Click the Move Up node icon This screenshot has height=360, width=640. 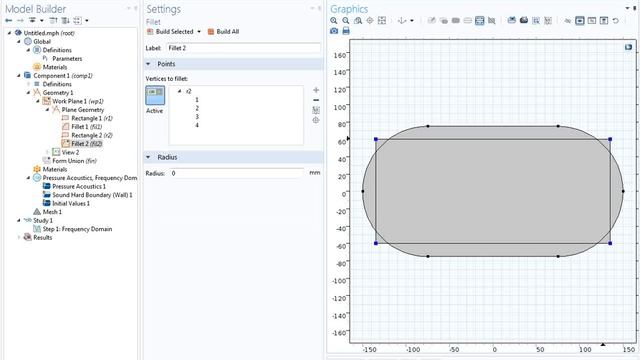coord(53,20)
